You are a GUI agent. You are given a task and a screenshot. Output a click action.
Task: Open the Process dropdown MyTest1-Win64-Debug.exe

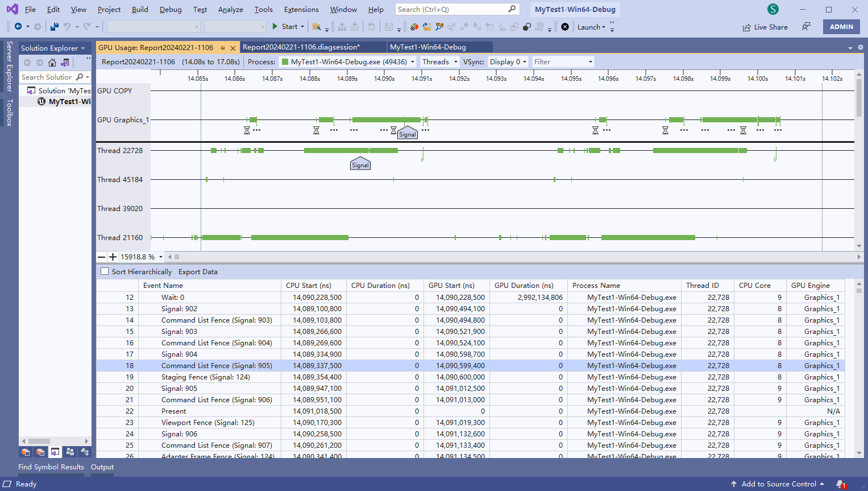[x=348, y=62]
